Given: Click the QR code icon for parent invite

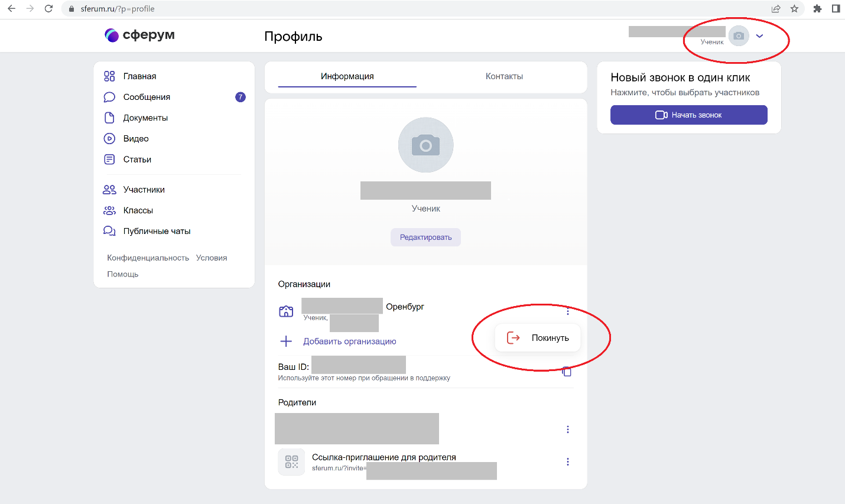Looking at the screenshot, I should point(291,462).
